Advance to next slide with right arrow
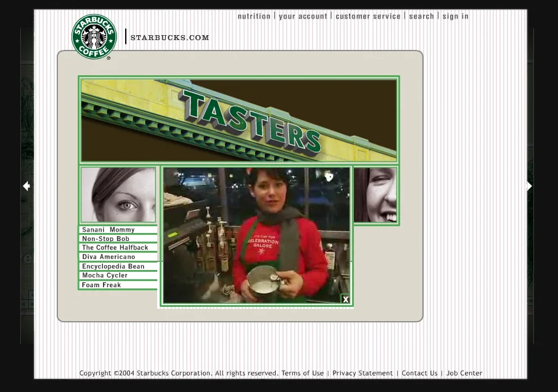Image resolution: width=558 pixels, height=392 pixels. click(x=529, y=186)
